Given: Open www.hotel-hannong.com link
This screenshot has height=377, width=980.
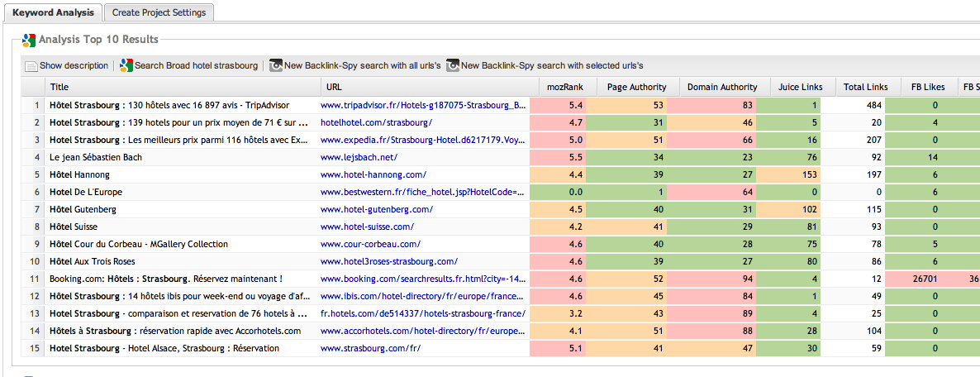Looking at the screenshot, I should point(373,174).
